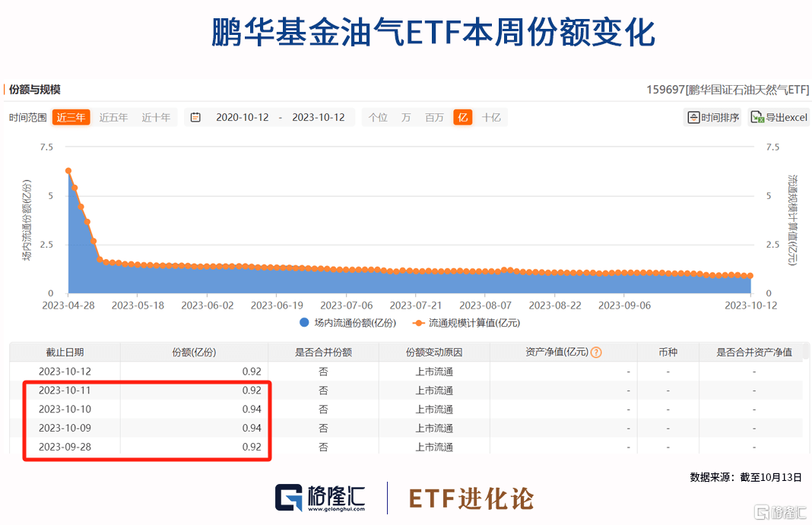Click last data point on chart at 2023-10-12
Screen dimensions: 812x525
(x=750, y=276)
